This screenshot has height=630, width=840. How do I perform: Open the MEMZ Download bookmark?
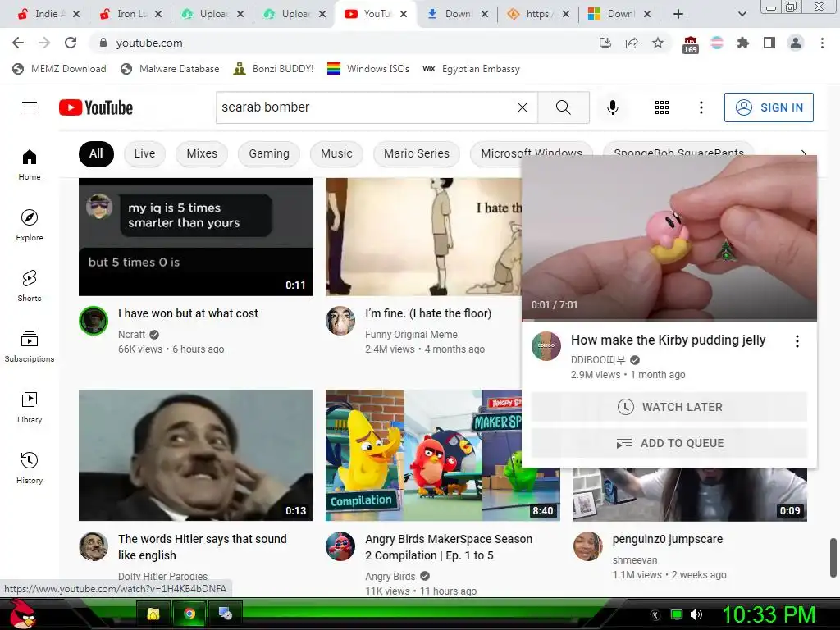point(59,69)
